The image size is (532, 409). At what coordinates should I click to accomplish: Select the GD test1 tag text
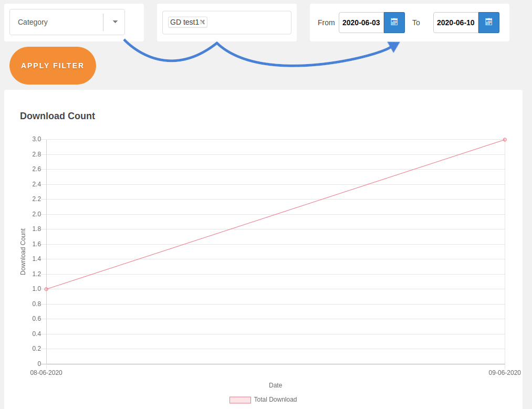[x=184, y=22]
